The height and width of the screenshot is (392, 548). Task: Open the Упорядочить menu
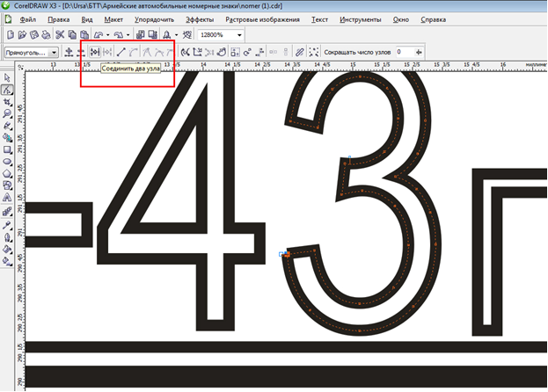click(154, 19)
